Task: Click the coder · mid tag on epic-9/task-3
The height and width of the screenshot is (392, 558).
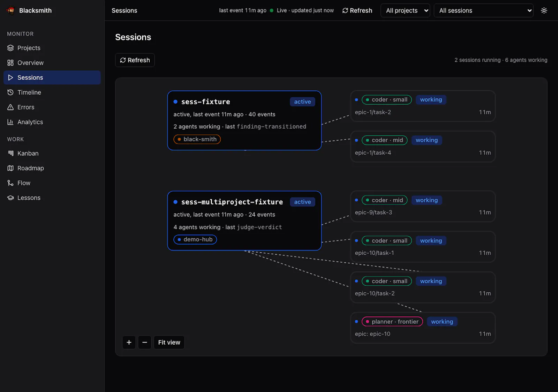Action: [385, 200]
